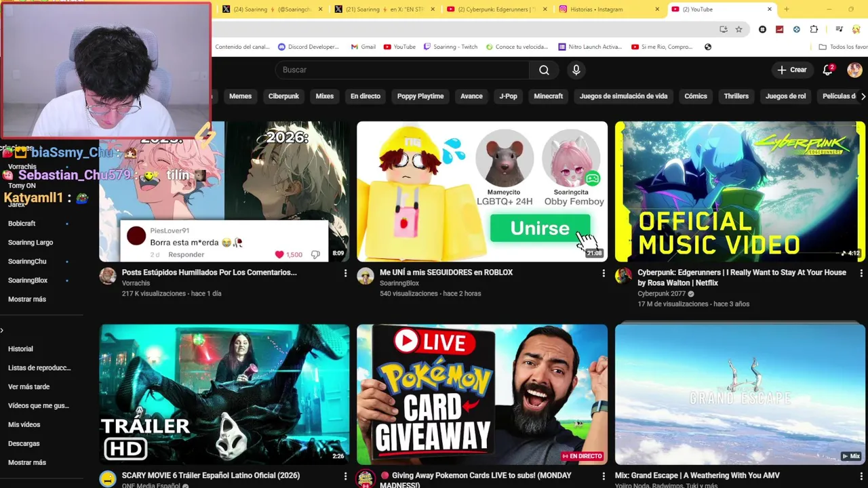Image resolution: width=868 pixels, height=488 pixels.
Task: Click inside the Buscar search field
Action: [x=402, y=70]
